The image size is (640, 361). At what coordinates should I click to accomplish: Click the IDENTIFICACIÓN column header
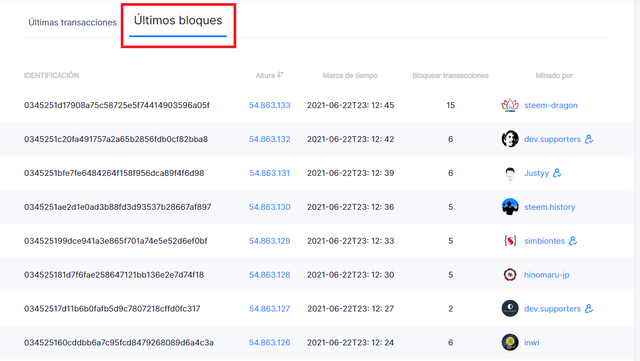pyautogui.click(x=51, y=76)
